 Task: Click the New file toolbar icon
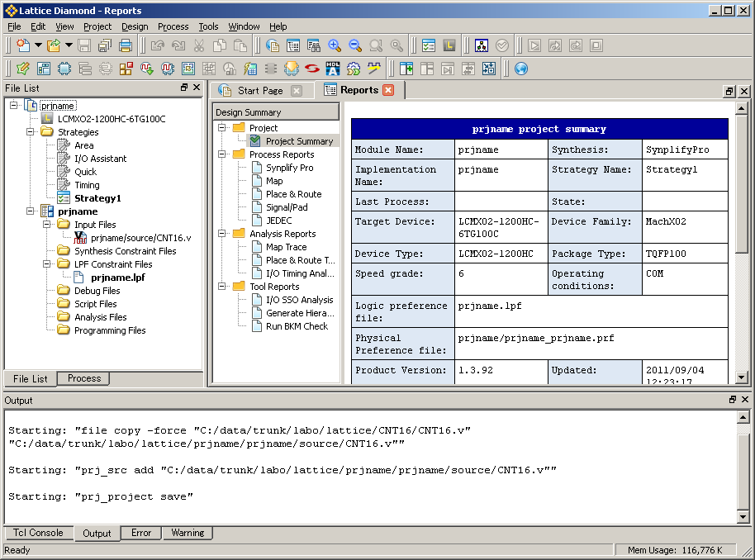(x=23, y=45)
